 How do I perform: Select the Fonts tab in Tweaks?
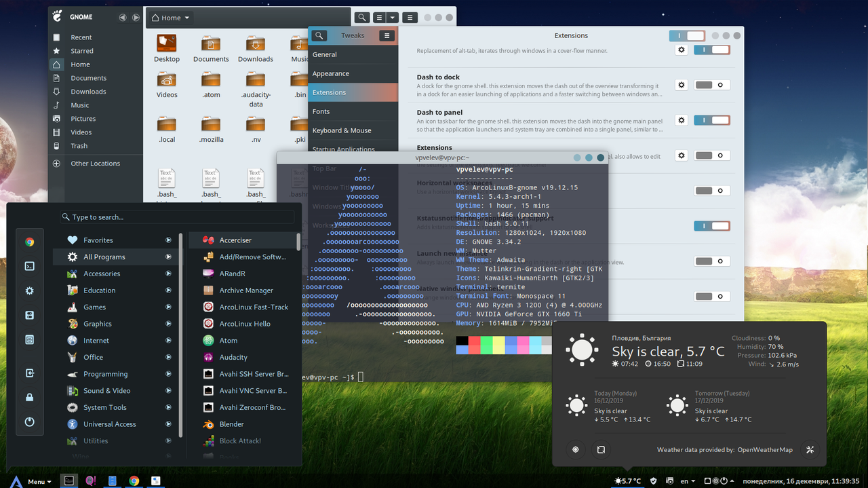(353, 111)
